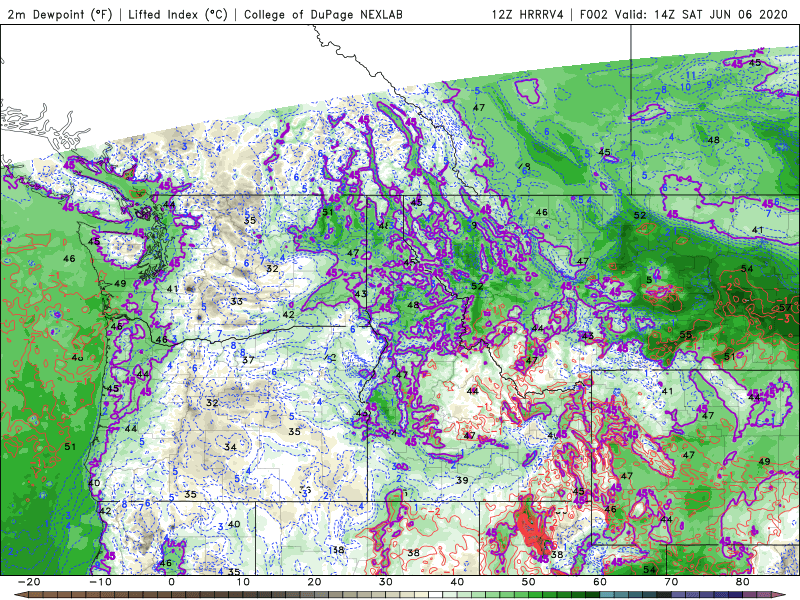Click the 34 dewpoint value on the map
The height and width of the screenshot is (600, 800).
pos(230,447)
